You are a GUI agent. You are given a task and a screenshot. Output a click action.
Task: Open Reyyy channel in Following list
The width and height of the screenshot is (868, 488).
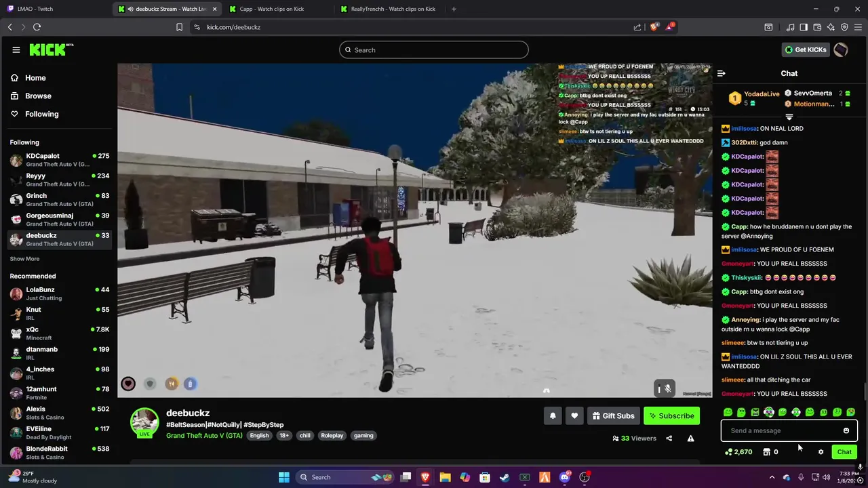click(x=60, y=180)
